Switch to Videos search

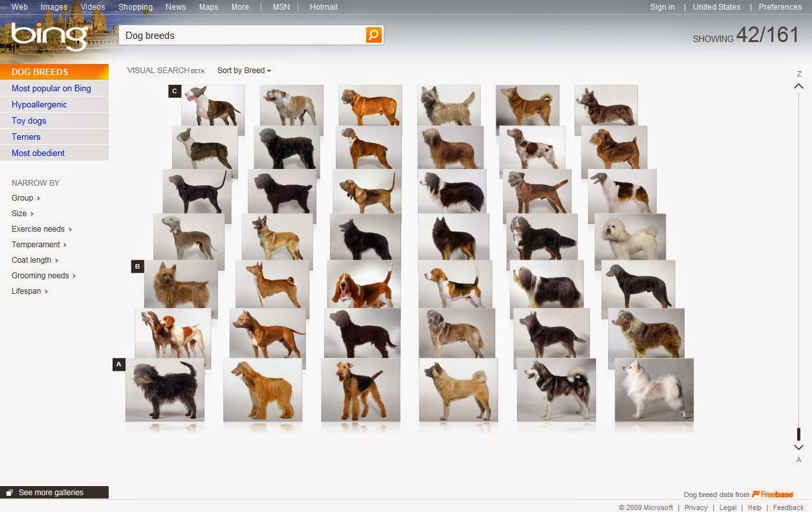pyautogui.click(x=93, y=7)
